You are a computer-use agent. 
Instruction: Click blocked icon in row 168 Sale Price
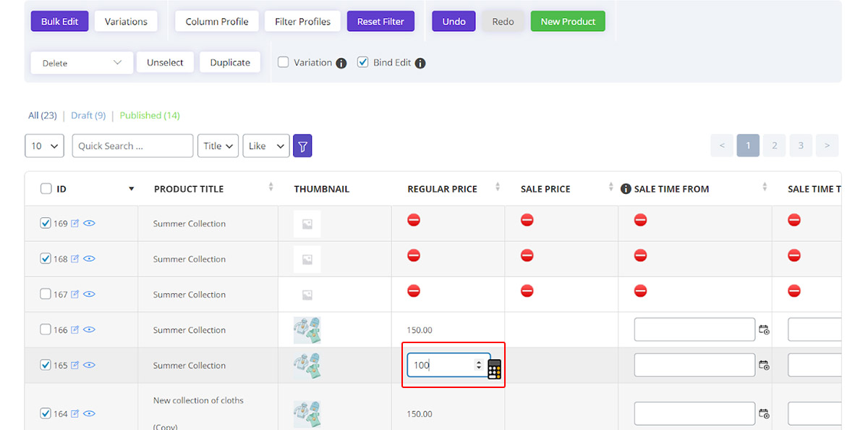[527, 256]
